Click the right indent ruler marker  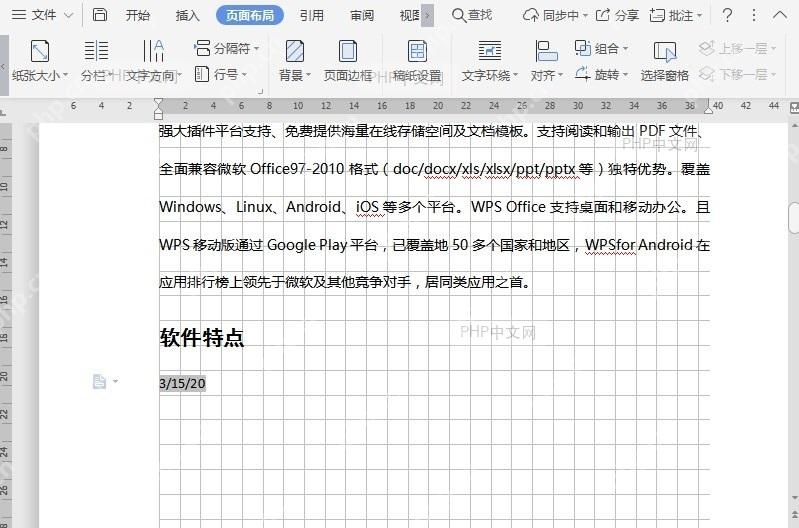point(708,108)
